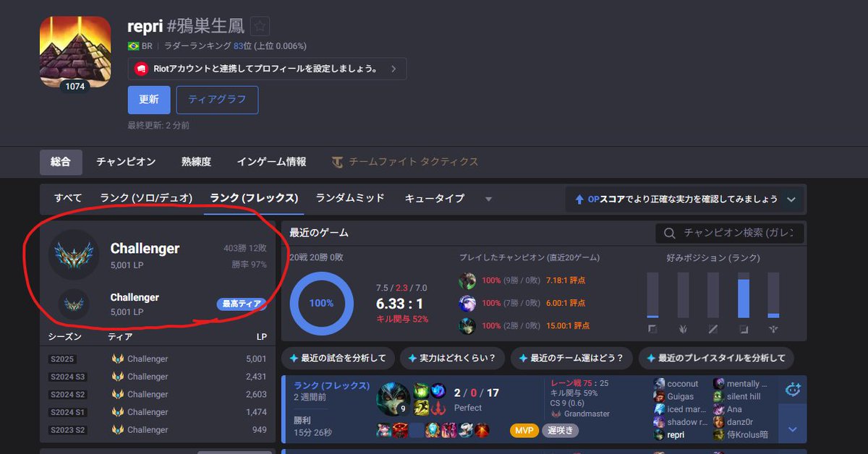Open the ティアグラフ tier graph button

point(217,100)
